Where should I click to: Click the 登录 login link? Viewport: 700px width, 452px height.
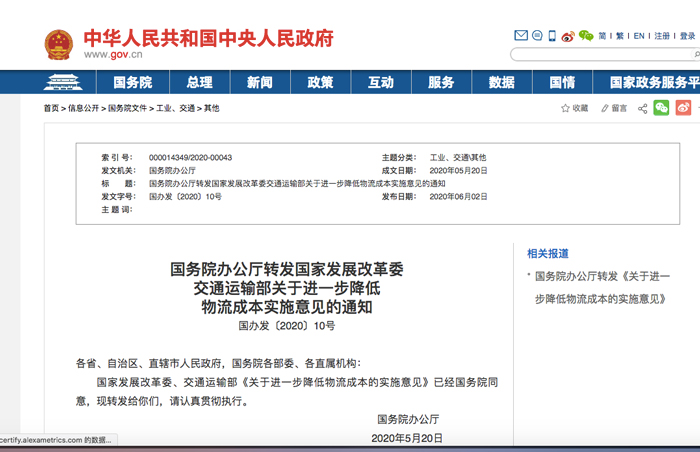[x=686, y=36]
